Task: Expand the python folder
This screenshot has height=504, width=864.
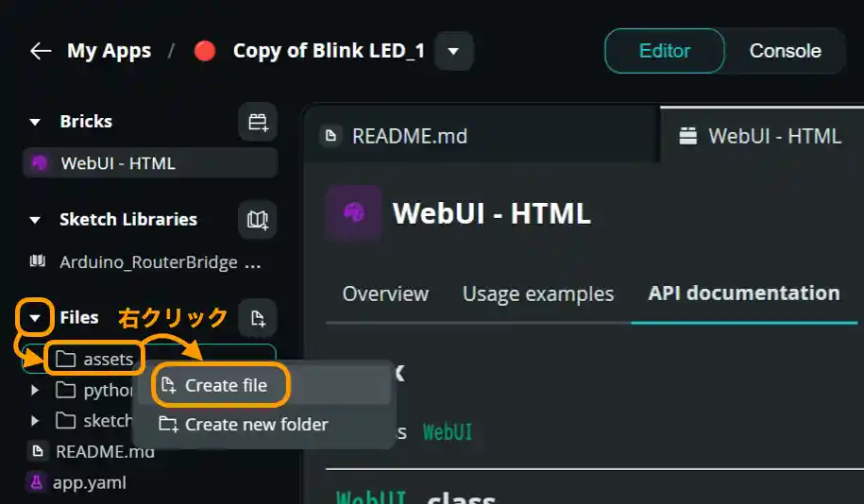Action: tap(35, 391)
